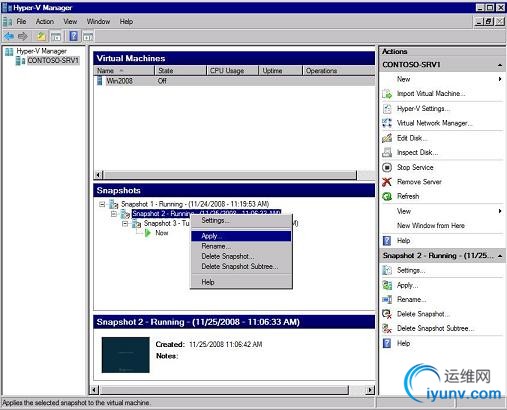This screenshot has width=507, height=410.
Task: Click the Hyper-V Manager root node icon
Action: tap(9, 51)
